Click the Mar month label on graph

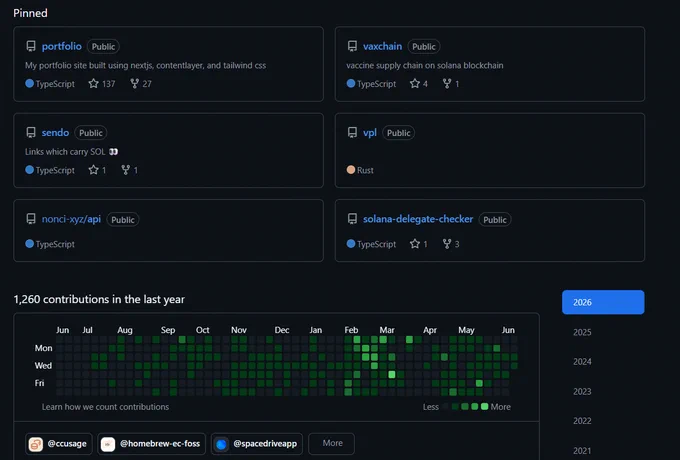(x=387, y=330)
